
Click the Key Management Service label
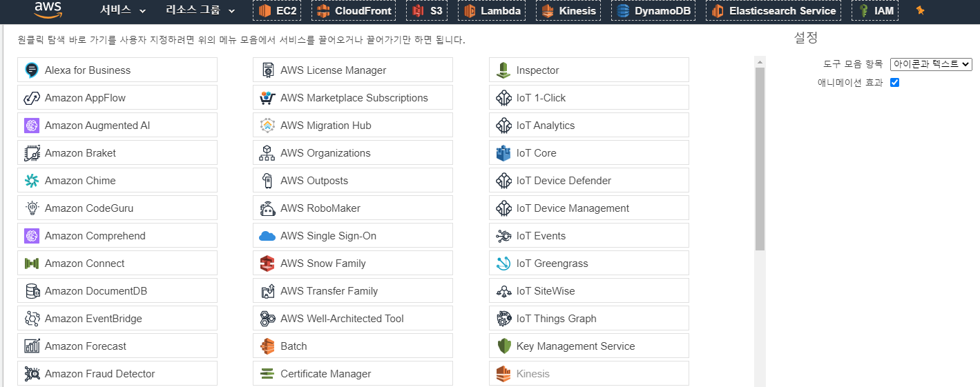tap(575, 346)
